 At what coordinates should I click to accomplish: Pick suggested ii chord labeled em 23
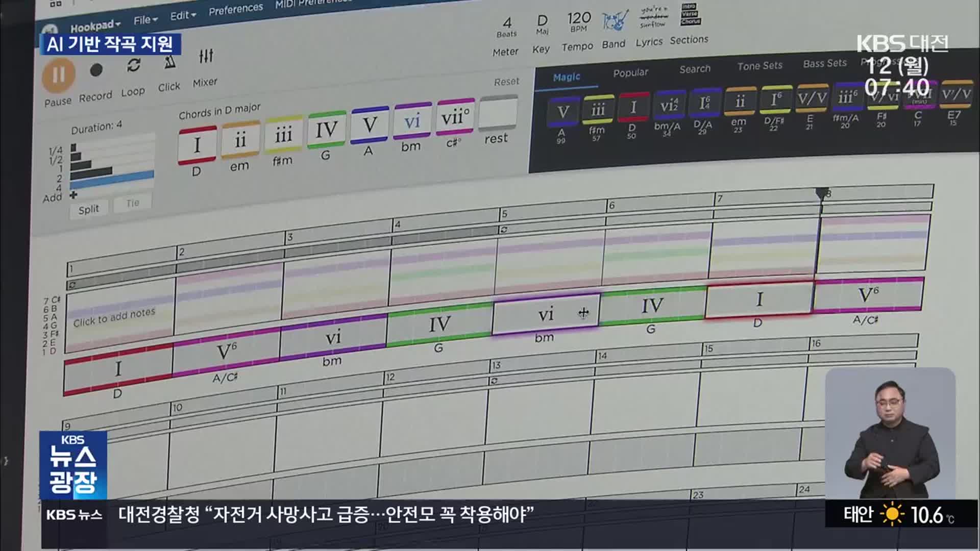pyautogui.click(x=740, y=101)
